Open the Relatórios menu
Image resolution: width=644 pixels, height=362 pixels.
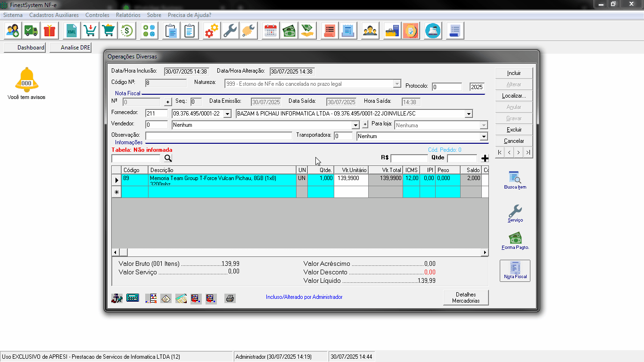128,15
